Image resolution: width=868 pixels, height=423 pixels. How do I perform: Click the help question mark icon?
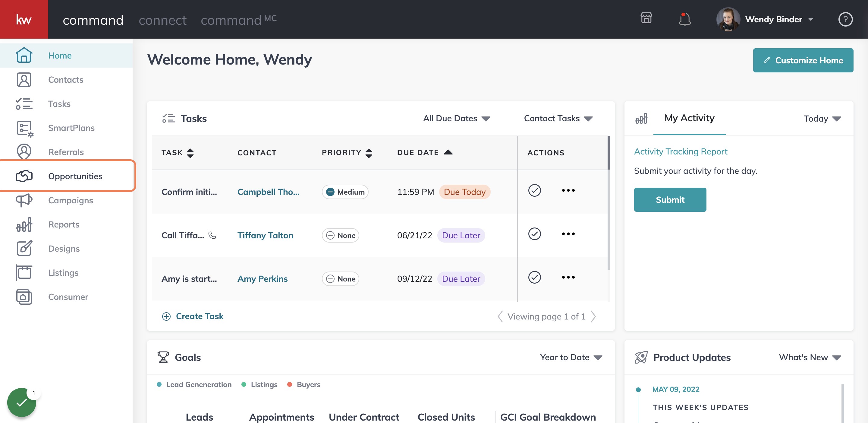pyautogui.click(x=845, y=19)
